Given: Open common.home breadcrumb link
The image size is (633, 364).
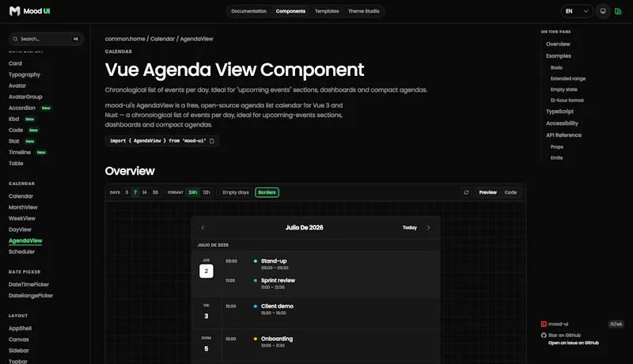Looking at the screenshot, I should 125,39.
